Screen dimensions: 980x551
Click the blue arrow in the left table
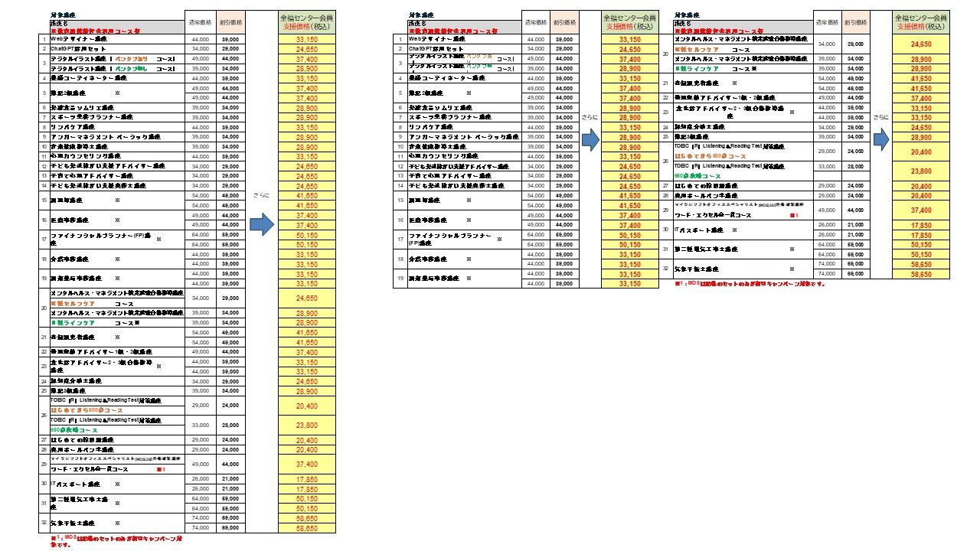point(262,226)
